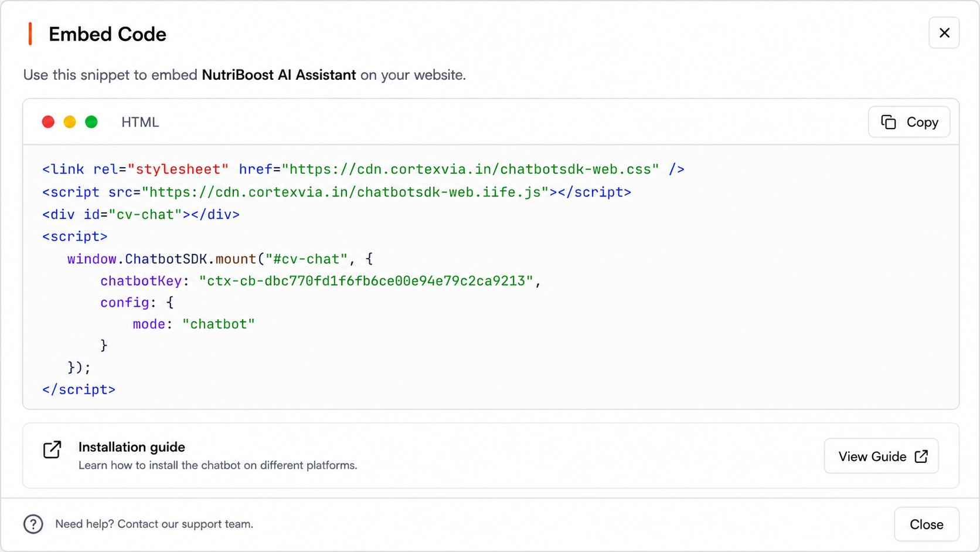Click the mode: "chatbot" code line
The width and height of the screenshot is (980, 552).
tap(194, 324)
